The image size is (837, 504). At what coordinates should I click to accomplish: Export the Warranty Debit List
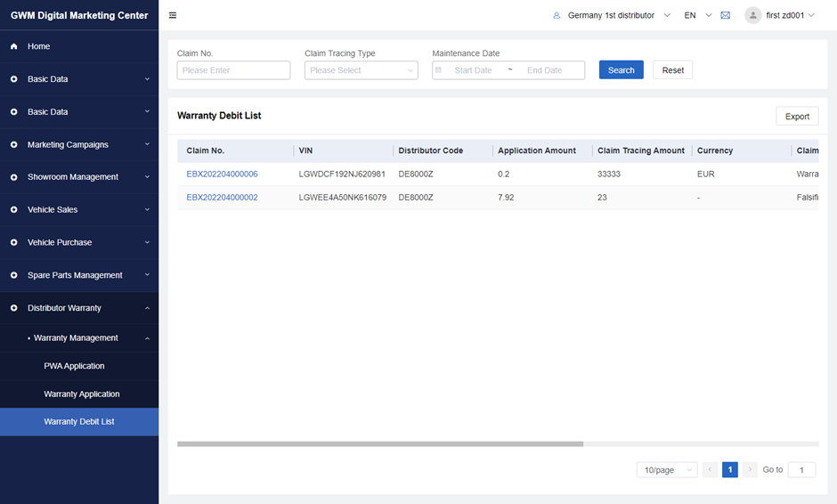coord(797,117)
